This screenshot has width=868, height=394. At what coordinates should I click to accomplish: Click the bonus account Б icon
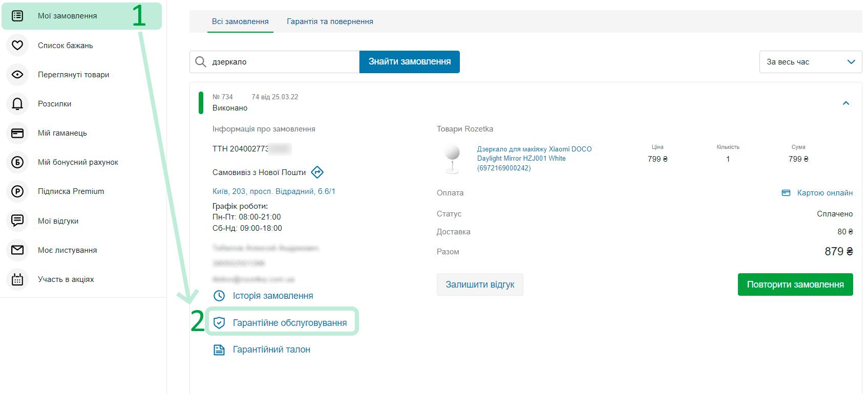click(x=17, y=162)
